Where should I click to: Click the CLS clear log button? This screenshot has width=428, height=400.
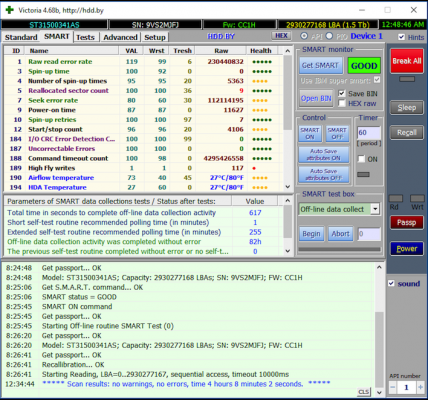click(364, 392)
